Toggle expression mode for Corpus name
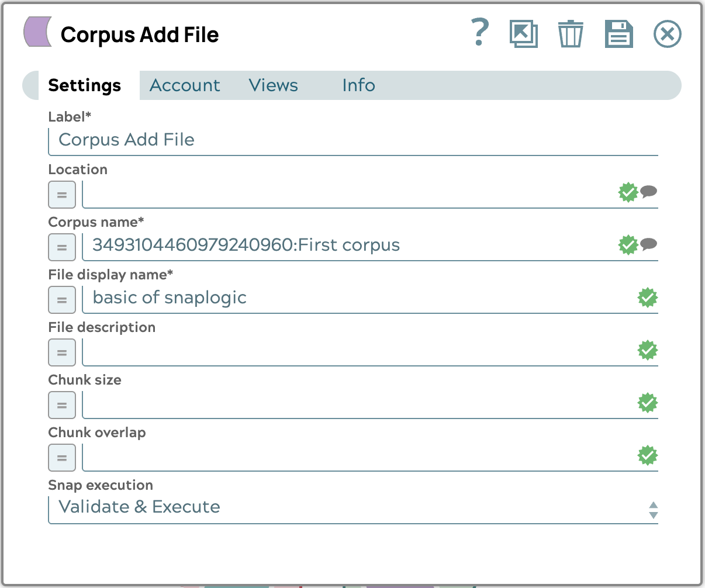The height and width of the screenshot is (588, 705). [x=62, y=247]
